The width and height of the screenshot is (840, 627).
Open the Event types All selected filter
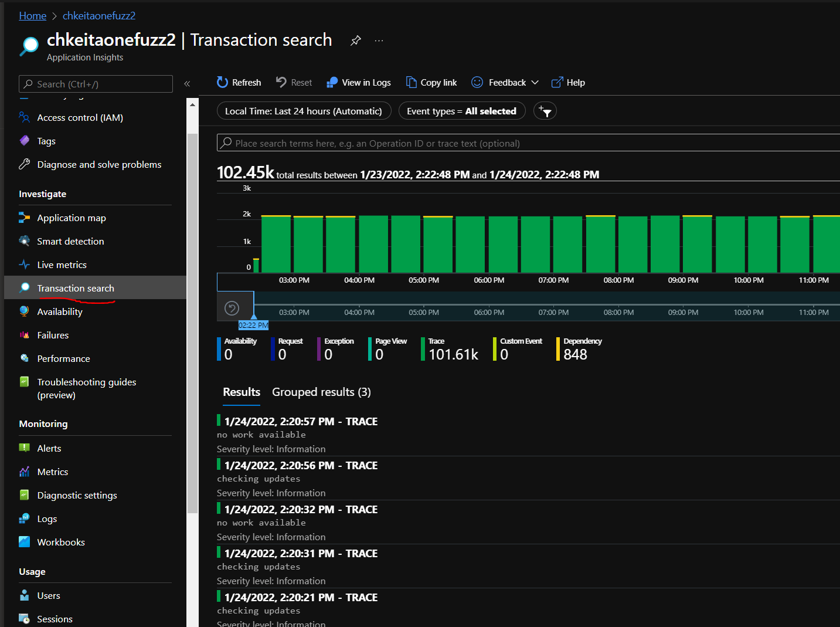tap(461, 111)
